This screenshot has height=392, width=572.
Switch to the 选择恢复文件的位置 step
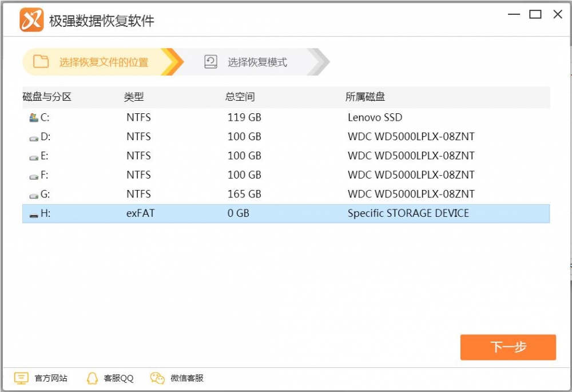(x=103, y=62)
